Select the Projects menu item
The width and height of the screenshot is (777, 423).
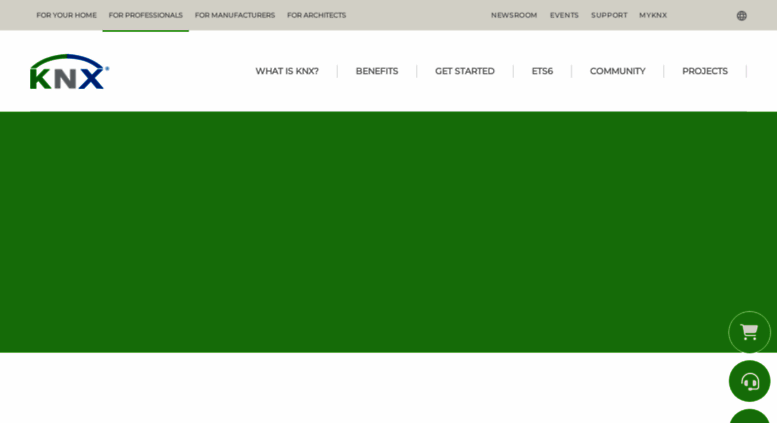705,71
